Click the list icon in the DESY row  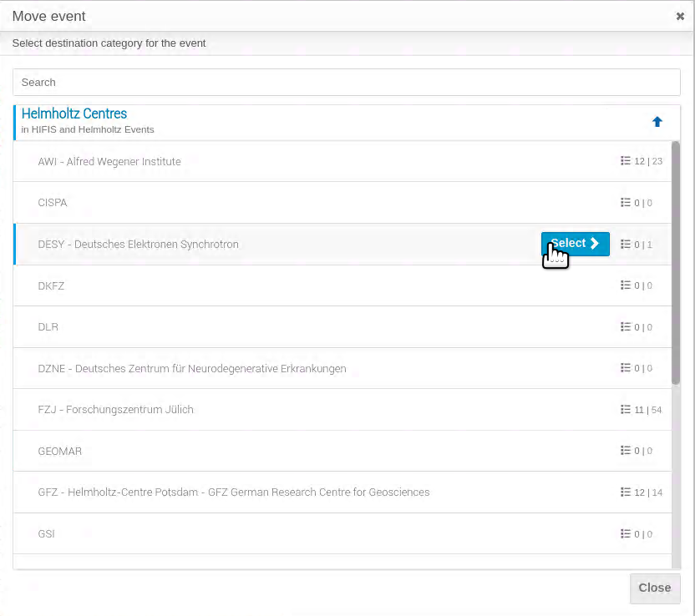(625, 244)
